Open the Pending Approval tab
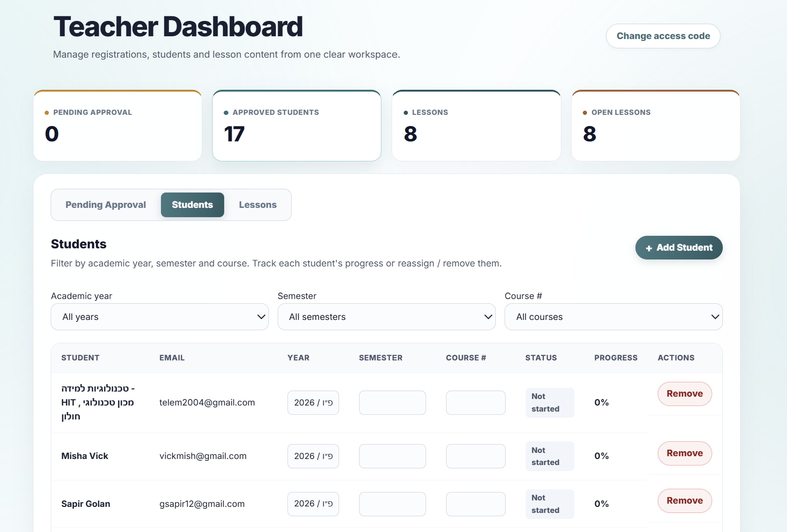Viewport: 787px width, 532px height. pyautogui.click(x=106, y=205)
